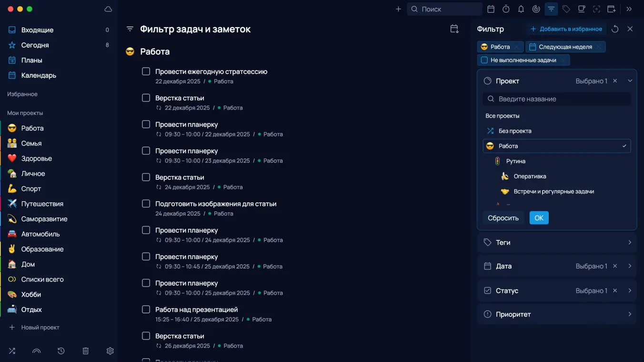The image size is (644, 362).
Task: Open the timer icon in top toolbar
Action: click(x=506, y=9)
